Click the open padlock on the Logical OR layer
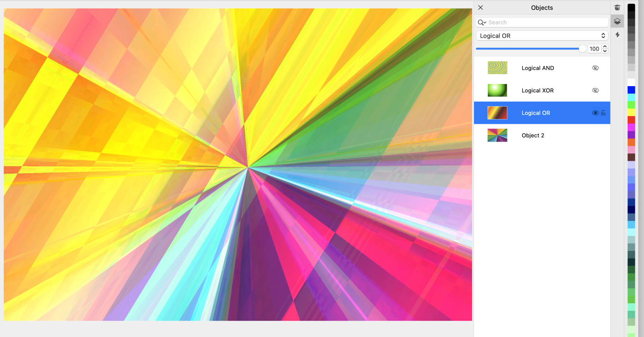This screenshot has width=644, height=337. click(x=604, y=113)
